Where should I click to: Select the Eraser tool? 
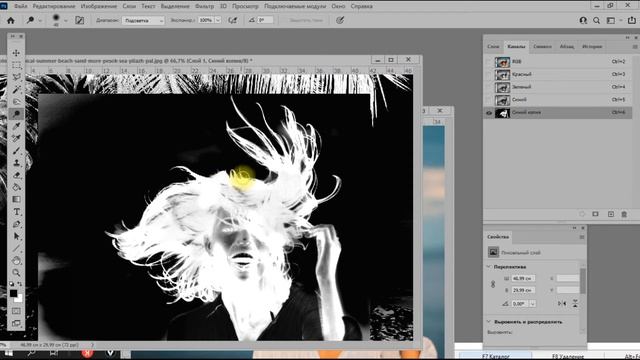pos(16,175)
